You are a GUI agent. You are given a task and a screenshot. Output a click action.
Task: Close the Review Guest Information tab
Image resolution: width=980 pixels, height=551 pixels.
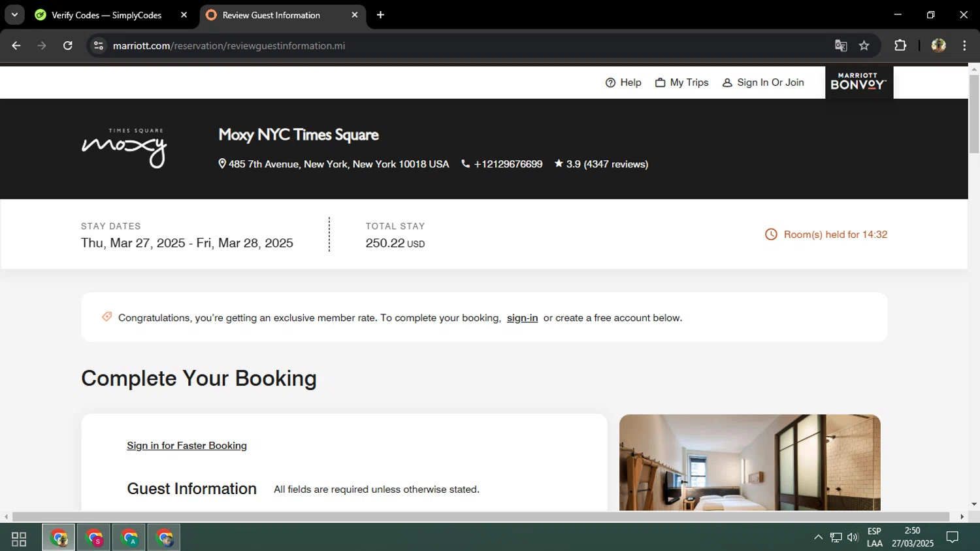[x=355, y=15]
